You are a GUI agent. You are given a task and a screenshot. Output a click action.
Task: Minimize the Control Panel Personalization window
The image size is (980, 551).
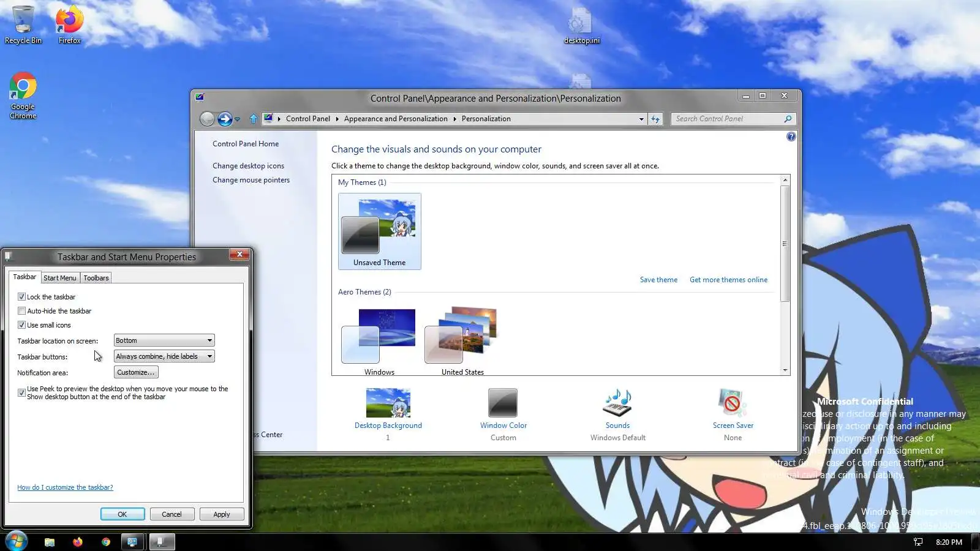tap(746, 96)
